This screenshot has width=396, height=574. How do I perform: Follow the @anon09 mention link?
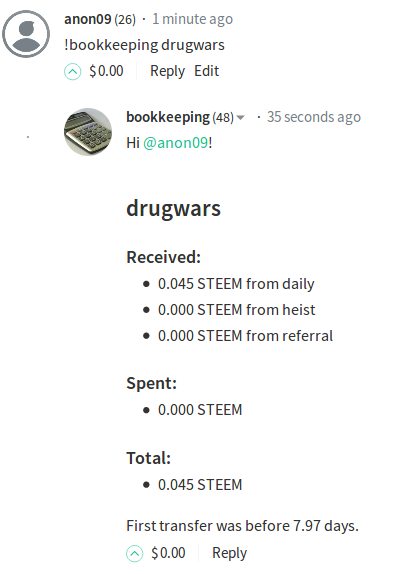[x=175, y=143]
